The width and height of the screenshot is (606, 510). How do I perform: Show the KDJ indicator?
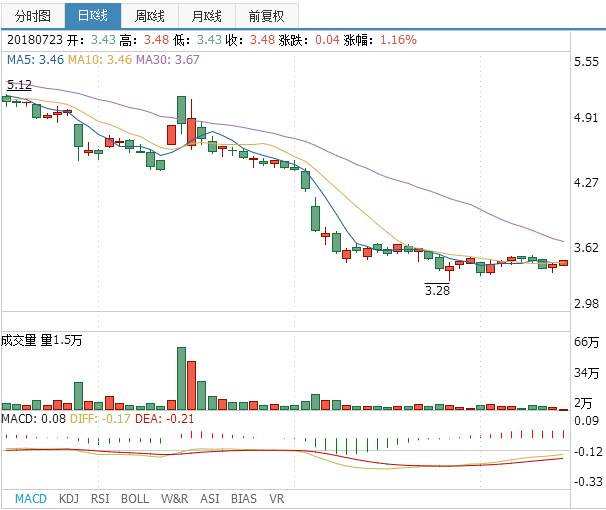pos(69,498)
